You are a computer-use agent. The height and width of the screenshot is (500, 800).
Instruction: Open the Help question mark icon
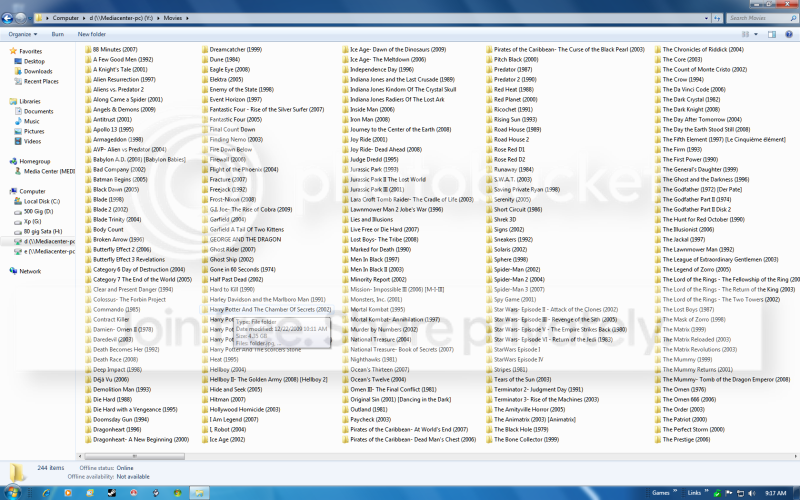(789, 34)
